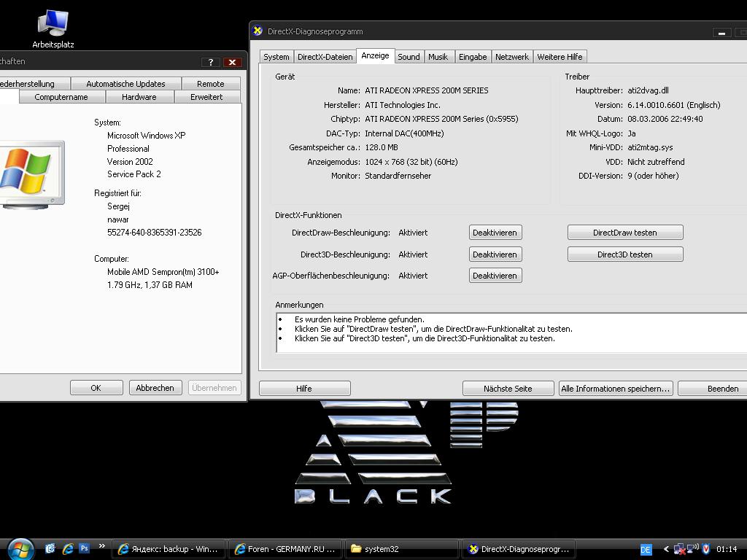Click the note 'Es wurden keine Probleme gefunden.'
This screenshot has width=747, height=560.
coord(359,319)
